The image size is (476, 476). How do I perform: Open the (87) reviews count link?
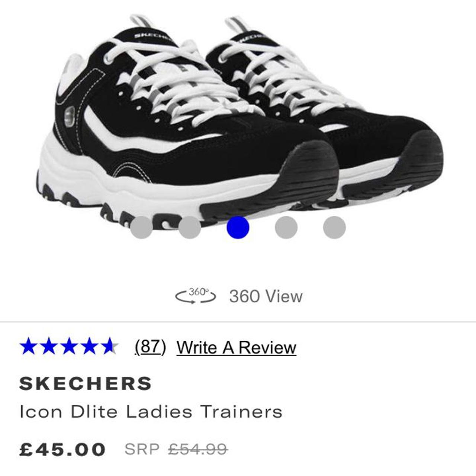150,347
